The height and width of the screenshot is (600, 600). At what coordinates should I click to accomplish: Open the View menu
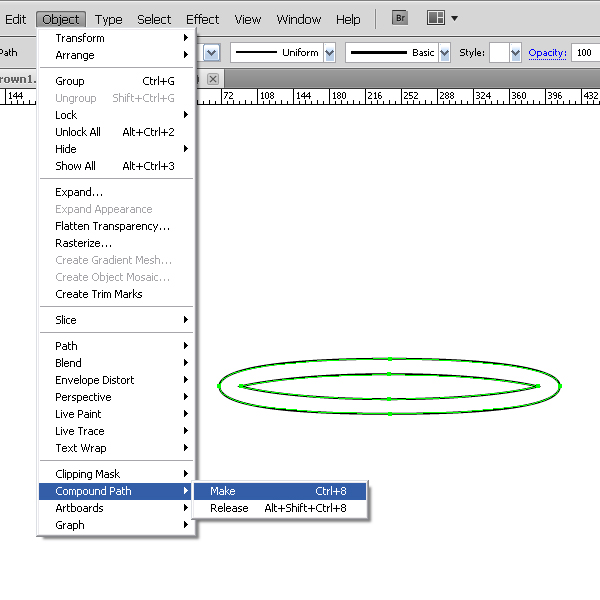pyautogui.click(x=248, y=19)
